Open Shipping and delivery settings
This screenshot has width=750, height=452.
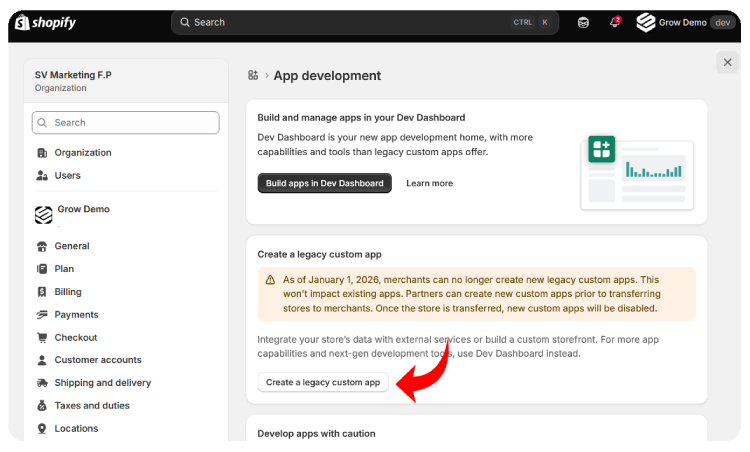tap(103, 383)
